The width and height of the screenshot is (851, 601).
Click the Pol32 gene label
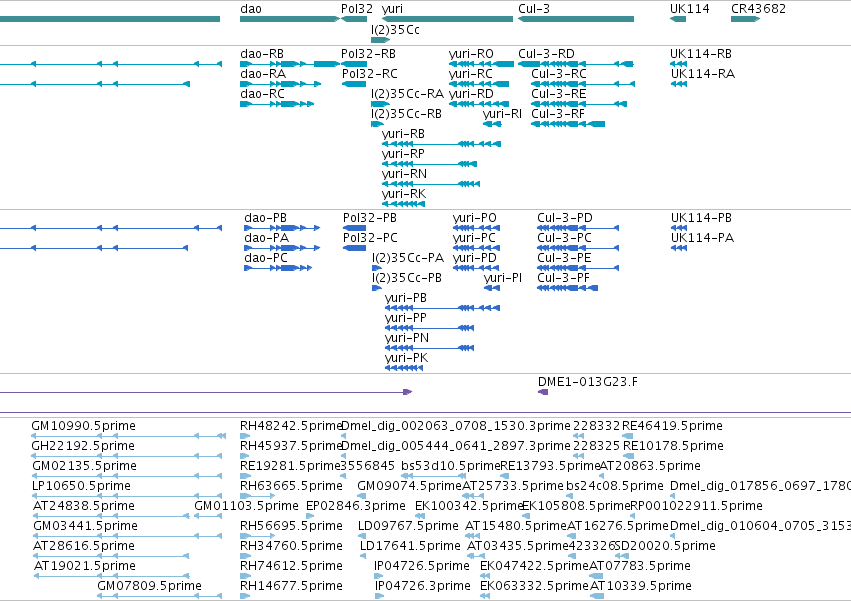click(357, 9)
